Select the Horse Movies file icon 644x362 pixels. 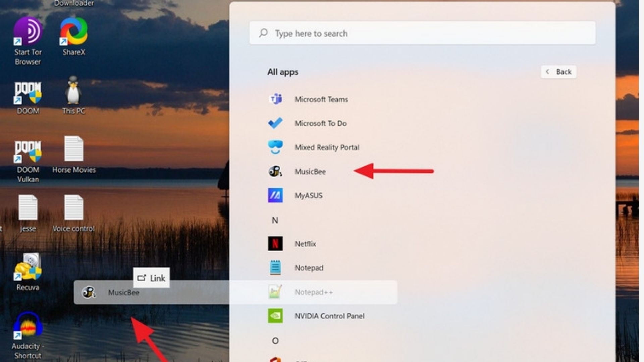pyautogui.click(x=74, y=148)
